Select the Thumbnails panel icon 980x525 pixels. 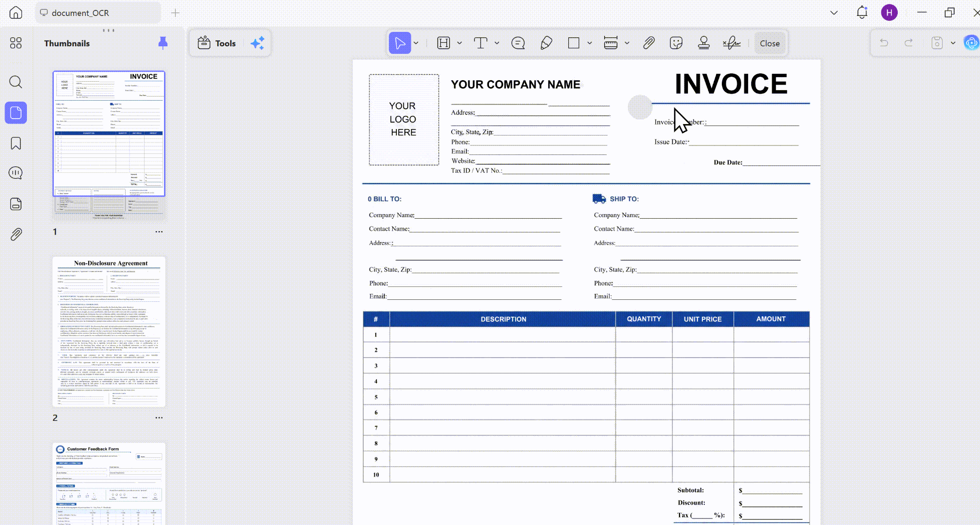pyautogui.click(x=16, y=113)
